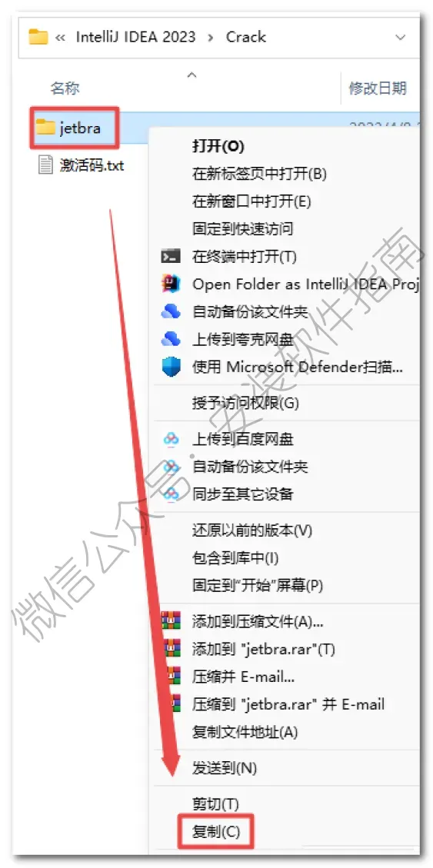The height and width of the screenshot is (868, 433).
Task: Click the Baidu icon beside 上传到百度网盘
Action: pyautogui.click(x=171, y=440)
